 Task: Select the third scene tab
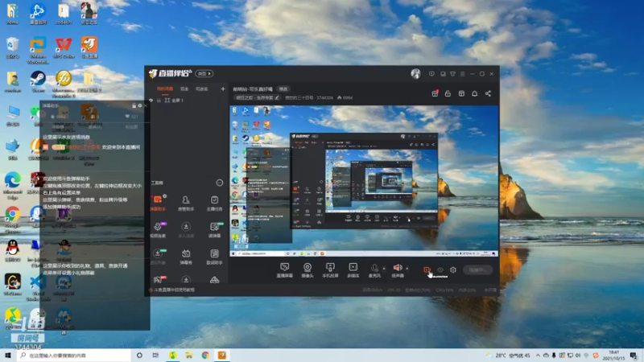point(201,88)
